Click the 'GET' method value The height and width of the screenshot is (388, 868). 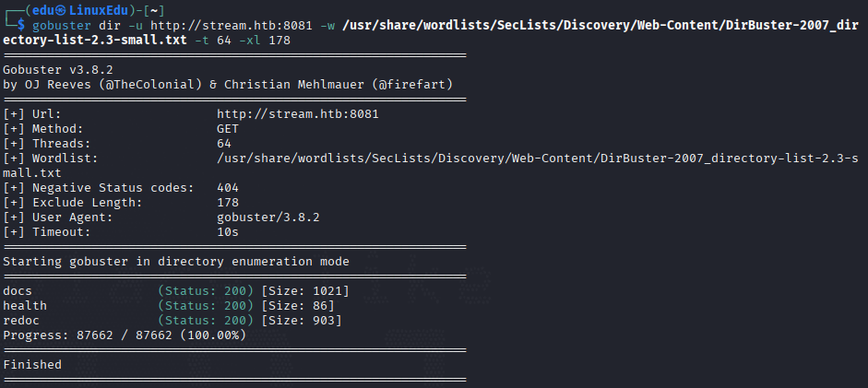click(228, 129)
